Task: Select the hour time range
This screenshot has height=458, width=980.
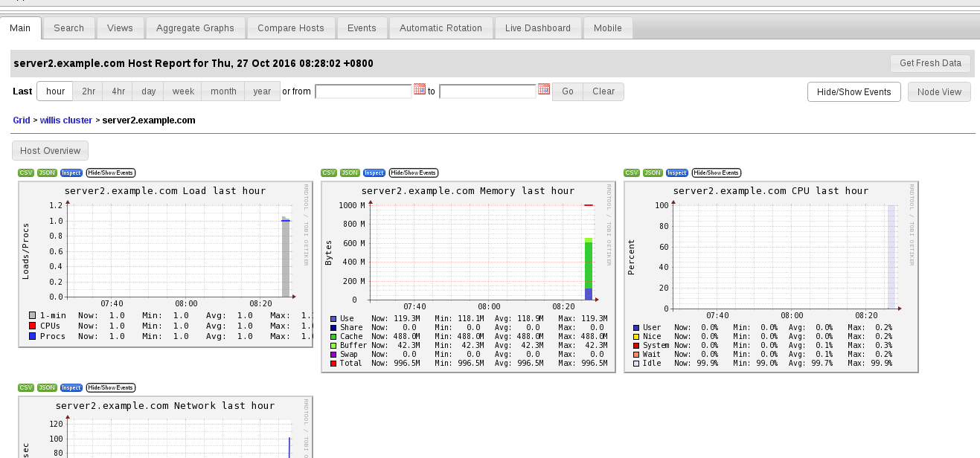Action: coord(56,91)
